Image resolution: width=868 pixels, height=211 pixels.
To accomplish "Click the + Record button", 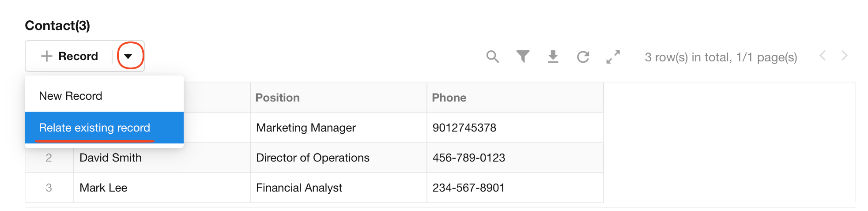I will pos(70,56).
